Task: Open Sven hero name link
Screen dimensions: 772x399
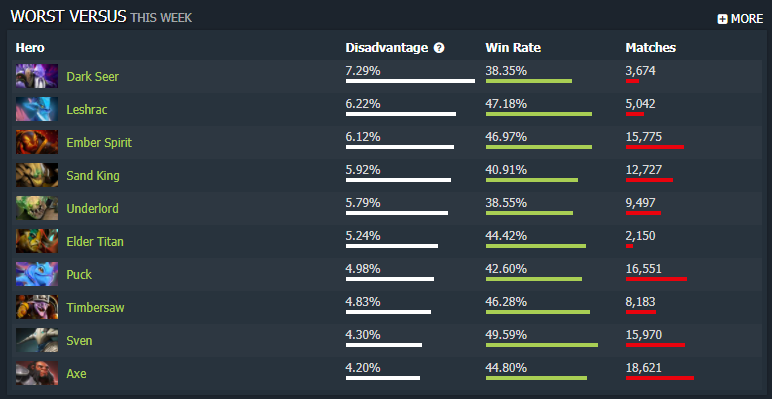Action: click(x=79, y=340)
